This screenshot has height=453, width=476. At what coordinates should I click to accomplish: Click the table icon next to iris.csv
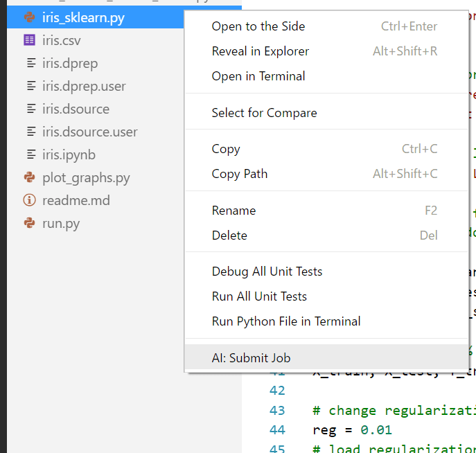pos(29,41)
